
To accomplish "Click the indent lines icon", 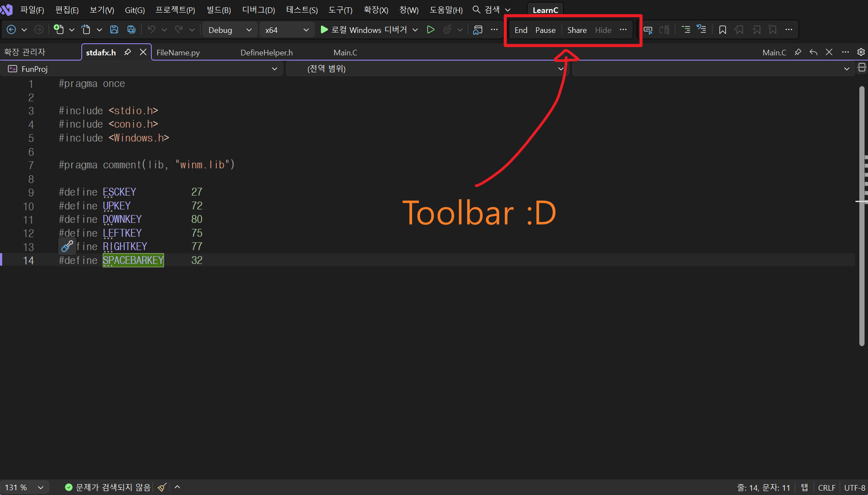I will pyautogui.click(x=686, y=29).
